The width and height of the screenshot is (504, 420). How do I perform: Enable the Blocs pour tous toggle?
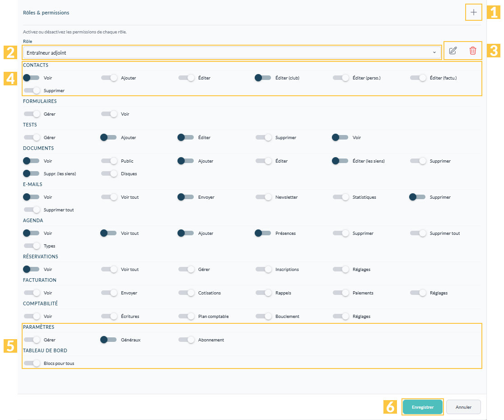[x=32, y=363]
